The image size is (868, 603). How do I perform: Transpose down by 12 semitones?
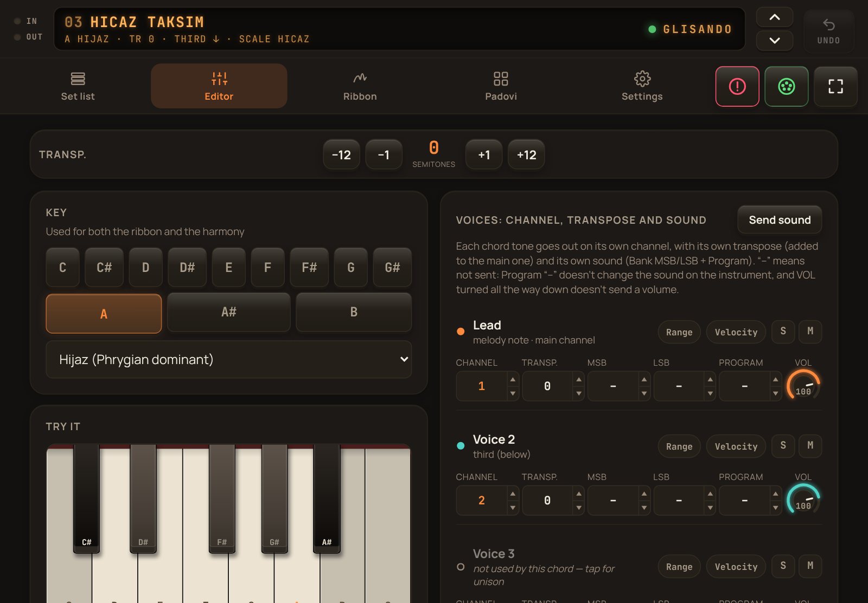point(341,155)
